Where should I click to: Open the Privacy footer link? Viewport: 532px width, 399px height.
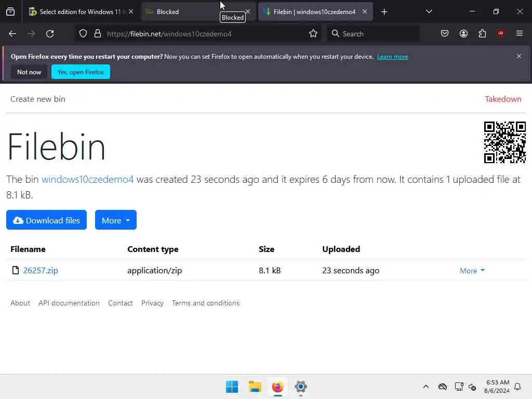[152, 303]
